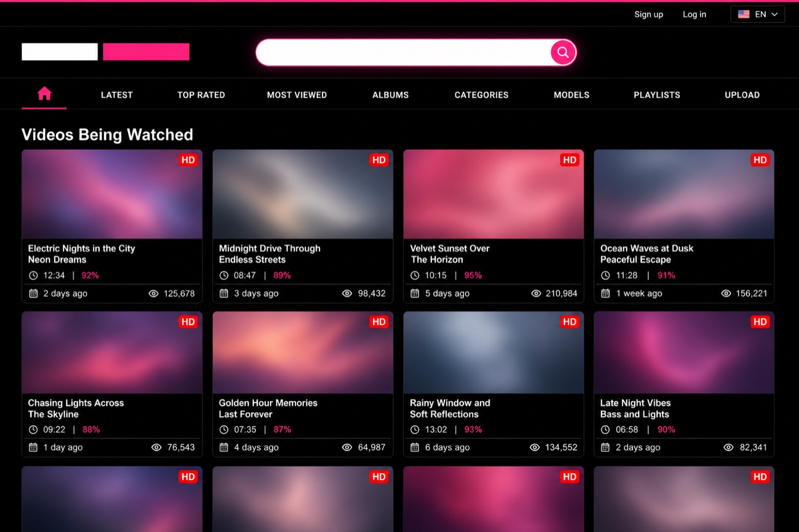Click the HD badge on Velvet Sunset video
The image size is (799, 532).
(x=570, y=160)
